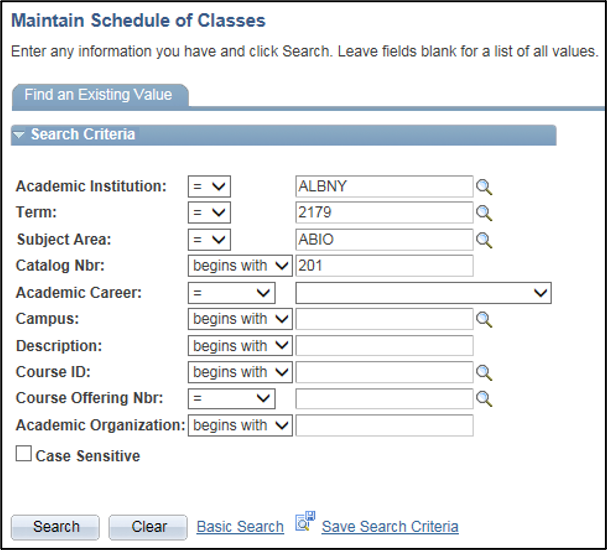Click into the Description text field

[x=384, y=346]
